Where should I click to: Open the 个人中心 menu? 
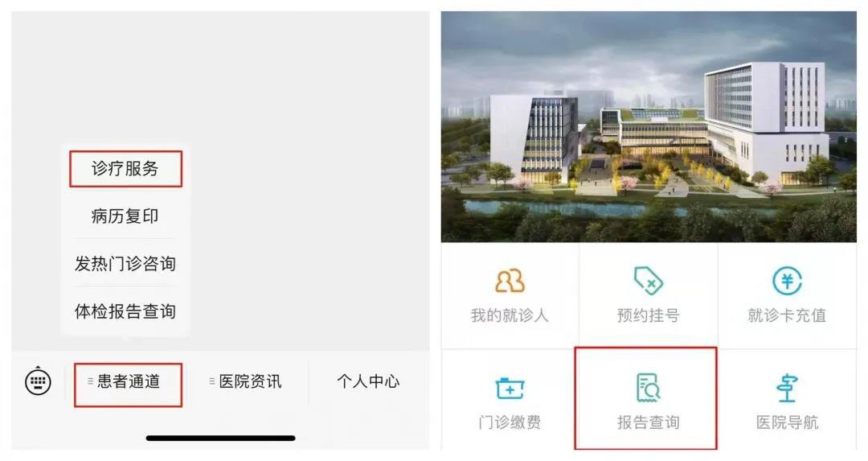pos(368,381)
